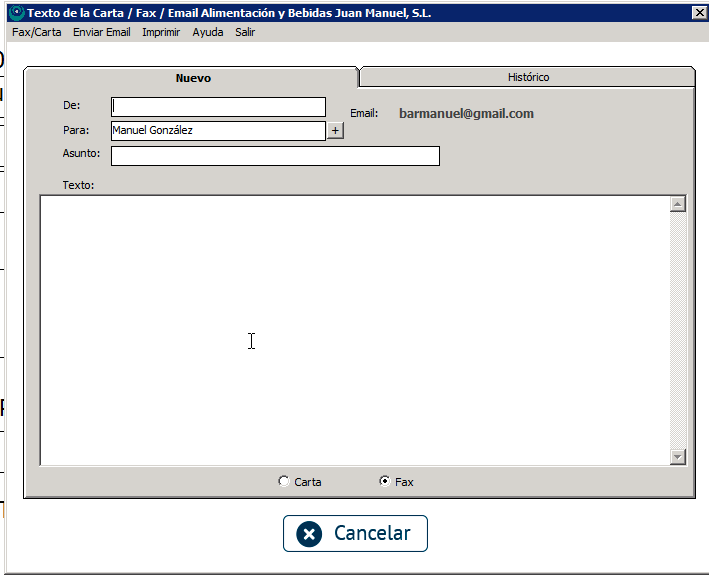Close the Texto de la Carta window
The image size is (709, 576).
click(x=699, y=13)
